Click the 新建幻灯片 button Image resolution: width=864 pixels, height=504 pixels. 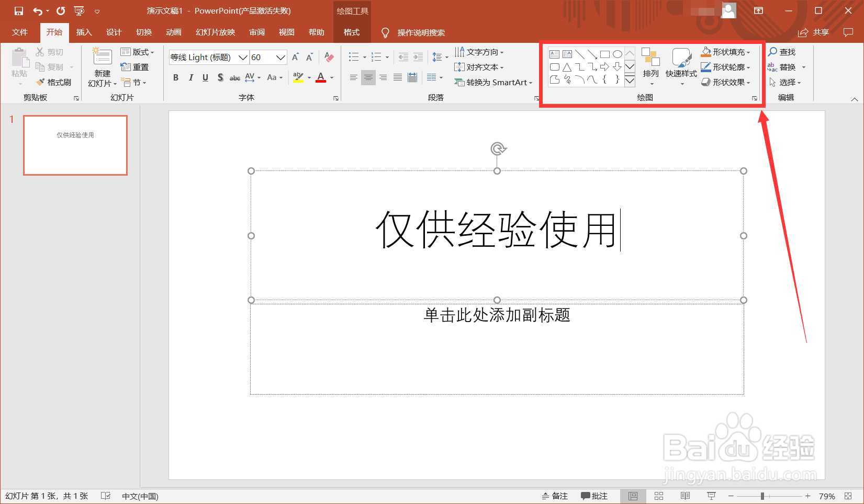(101, 67)
